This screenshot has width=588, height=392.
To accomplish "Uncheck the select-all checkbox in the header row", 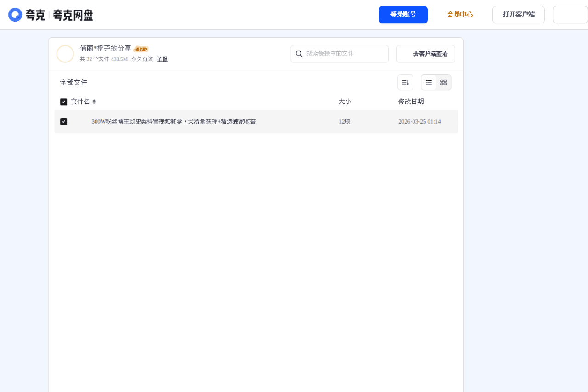I will (63, 102).
